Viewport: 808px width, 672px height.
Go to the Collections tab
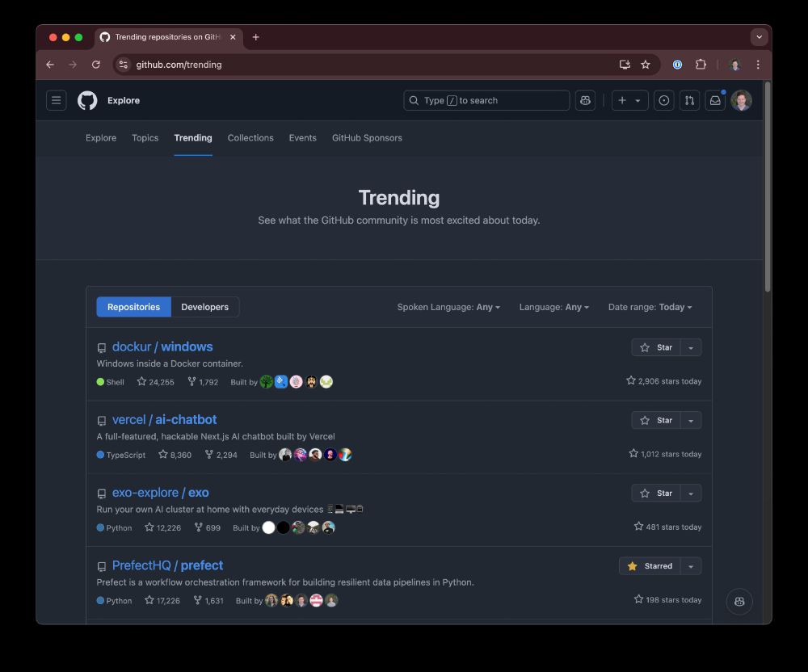[x=250, y=138]
